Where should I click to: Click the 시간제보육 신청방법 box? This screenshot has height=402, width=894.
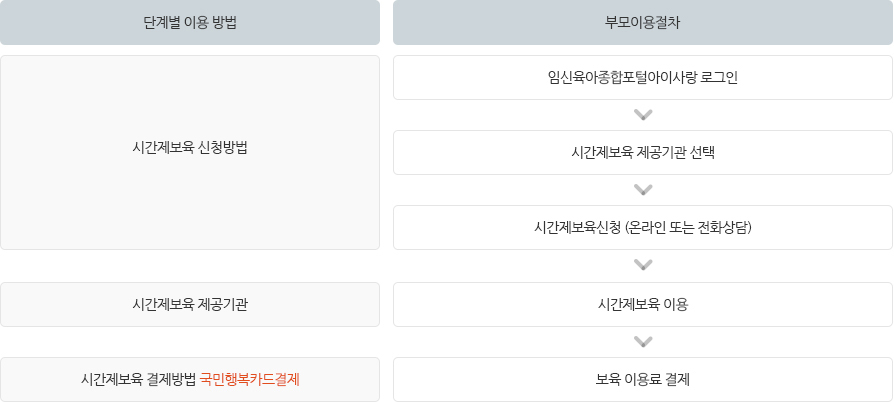tap(190, 152)
